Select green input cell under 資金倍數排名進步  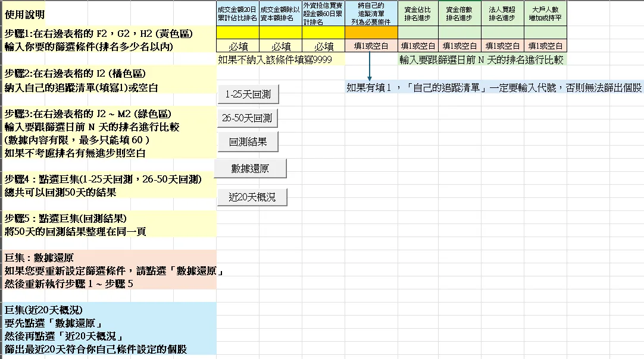pyautogui.click(x=459, y=32)
